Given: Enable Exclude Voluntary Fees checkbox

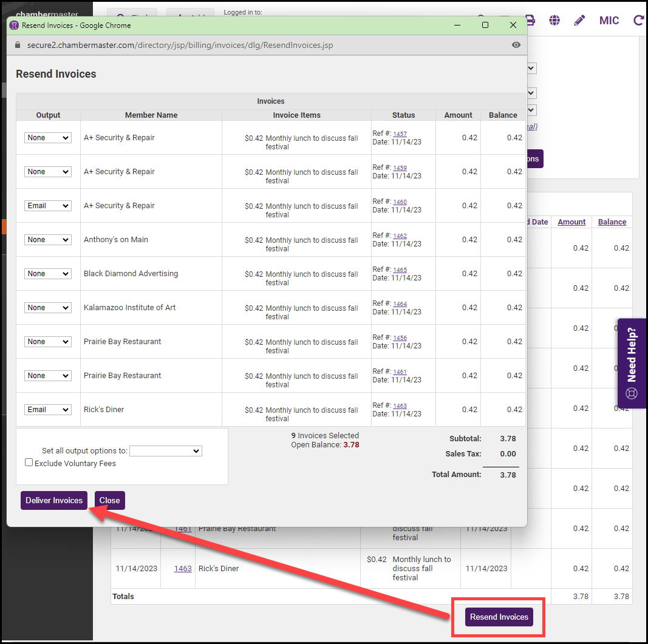Looking at the screenshot, I should (x=29, y=463).
